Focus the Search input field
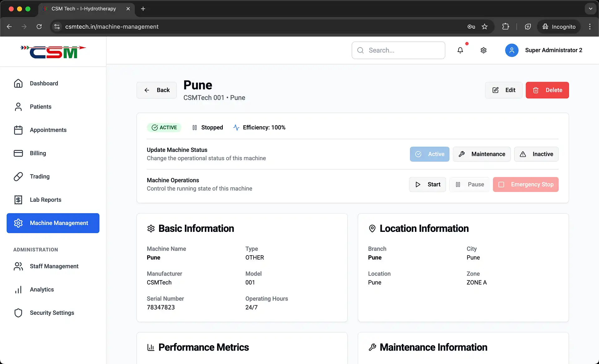Viewport: 599px width, 364px height. click(x=398, y=50)
